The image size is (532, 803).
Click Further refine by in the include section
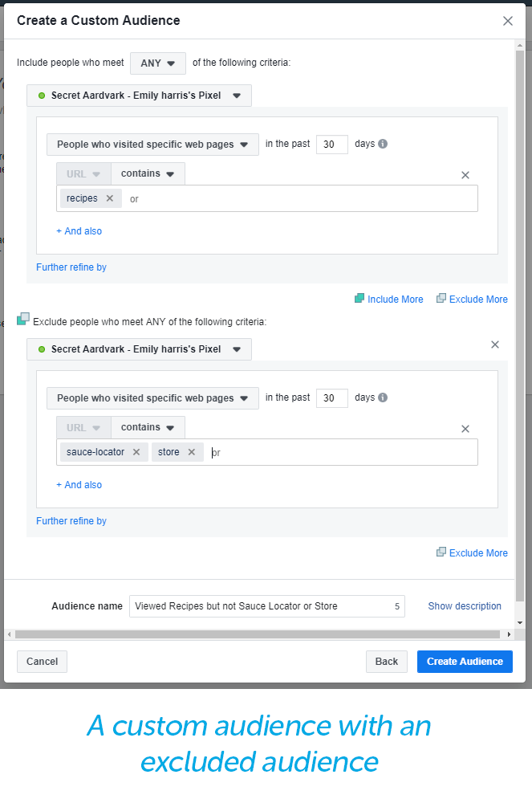tap(71, 267)
